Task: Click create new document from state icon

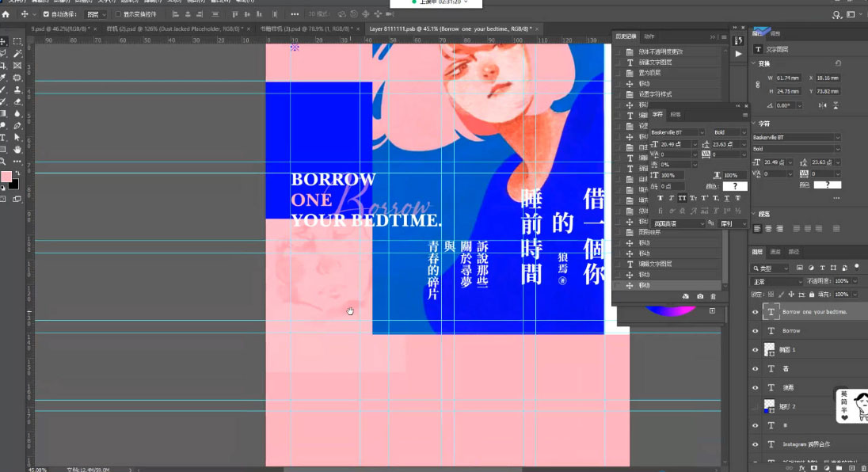Action: coord(686,297)
